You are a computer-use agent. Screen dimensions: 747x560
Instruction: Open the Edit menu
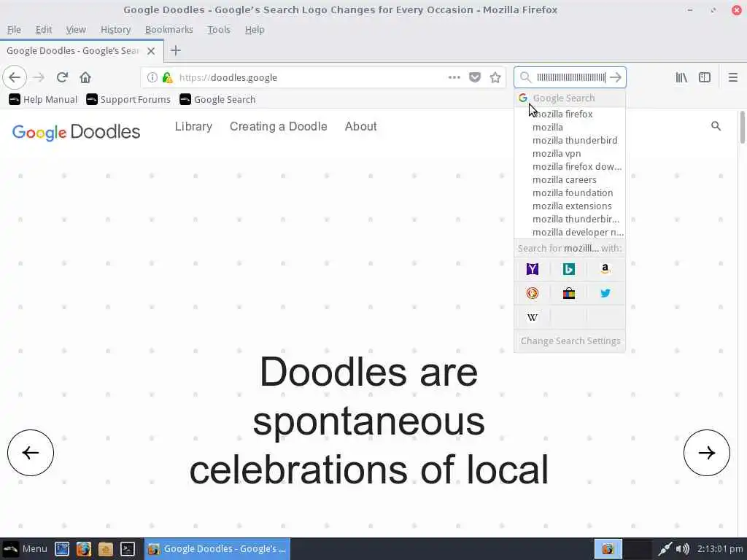(43, 29)
